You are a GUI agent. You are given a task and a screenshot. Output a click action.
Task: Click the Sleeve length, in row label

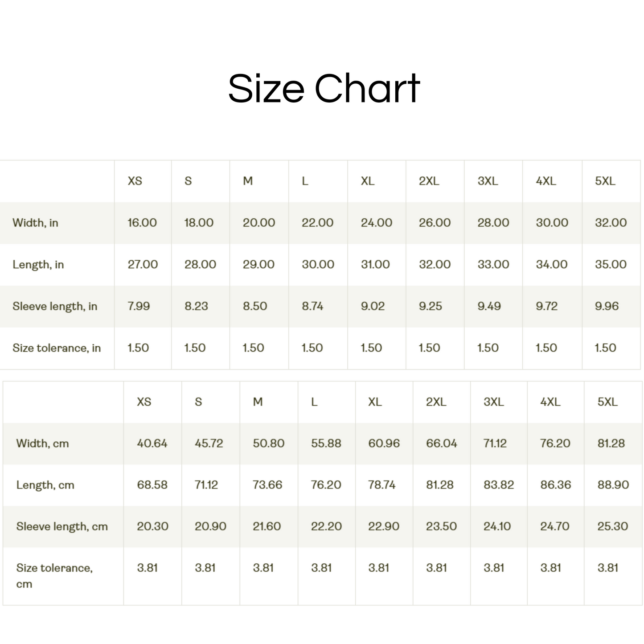[x=55, y=306]
